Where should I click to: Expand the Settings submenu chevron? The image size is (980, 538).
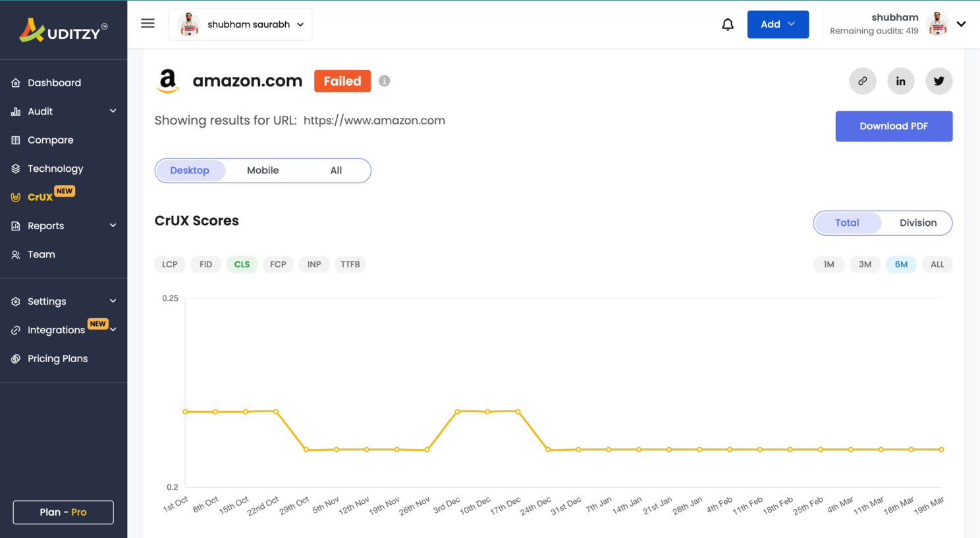point(113,301)
